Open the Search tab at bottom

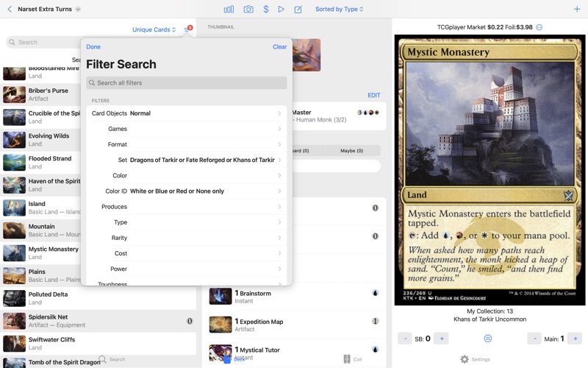pyautogui.click(x=112, y=359)
